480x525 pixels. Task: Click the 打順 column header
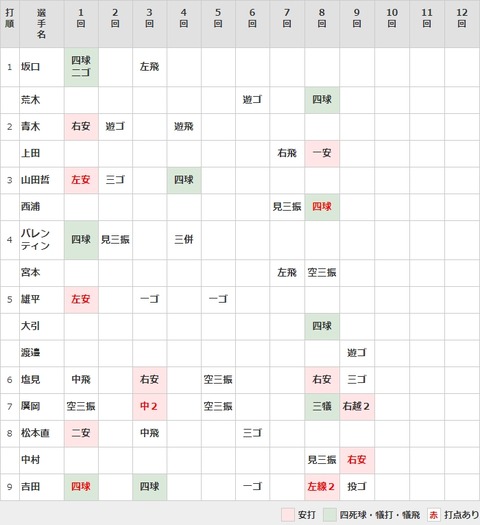[x=10, y=18]
